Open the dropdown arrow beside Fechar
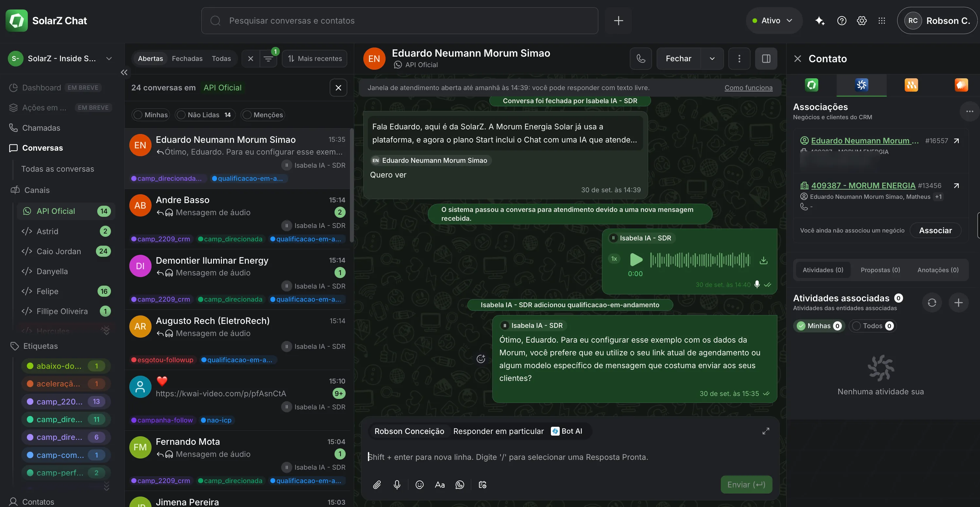 click(712, 59)
